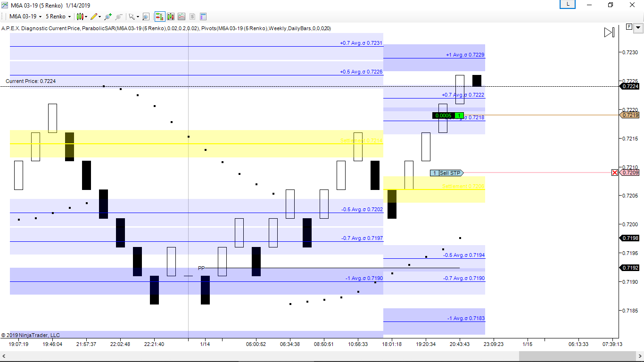Click the '1/14' date label on time axis
This screenshot has width=644, height=362.
(205, 344)
